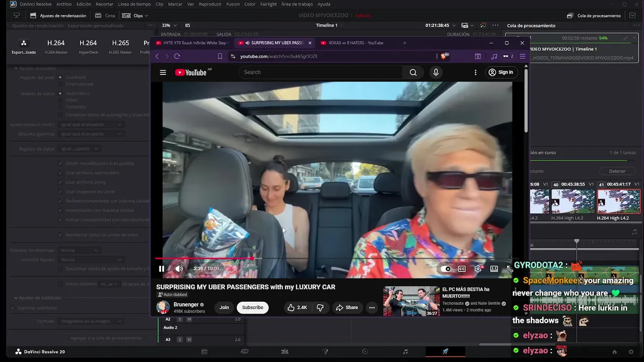Click the Brave shields icon
The height and width of the screenshot is (362, 644).
tap(445, 56)
